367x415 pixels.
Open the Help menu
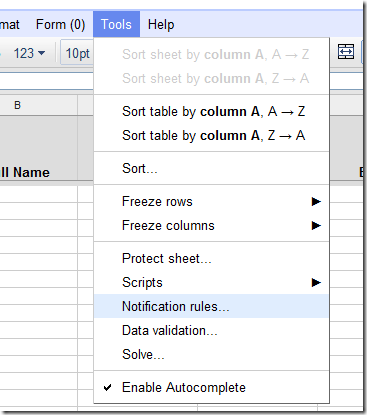pyautogui.click(x=161, y=24)
